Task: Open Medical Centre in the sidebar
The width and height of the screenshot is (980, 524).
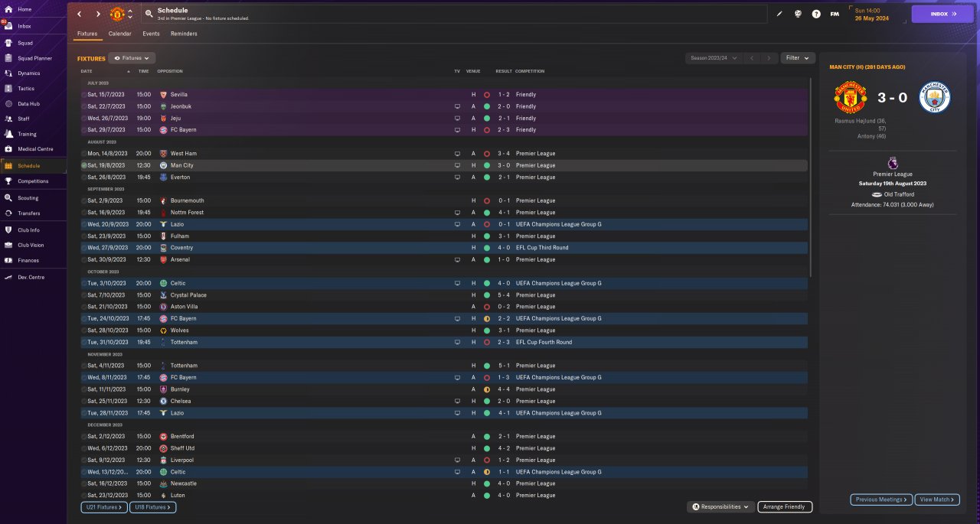Action: point(33,148)
